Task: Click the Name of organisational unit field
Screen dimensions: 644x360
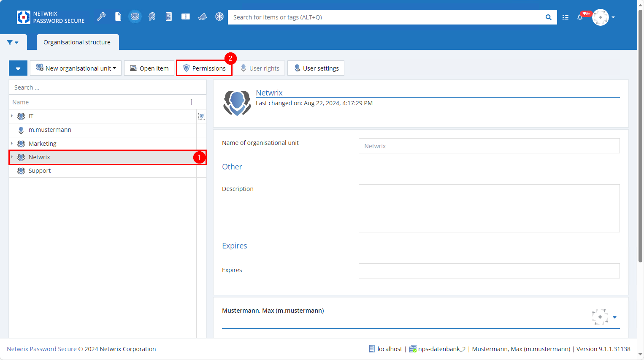Action: (489, 146)
